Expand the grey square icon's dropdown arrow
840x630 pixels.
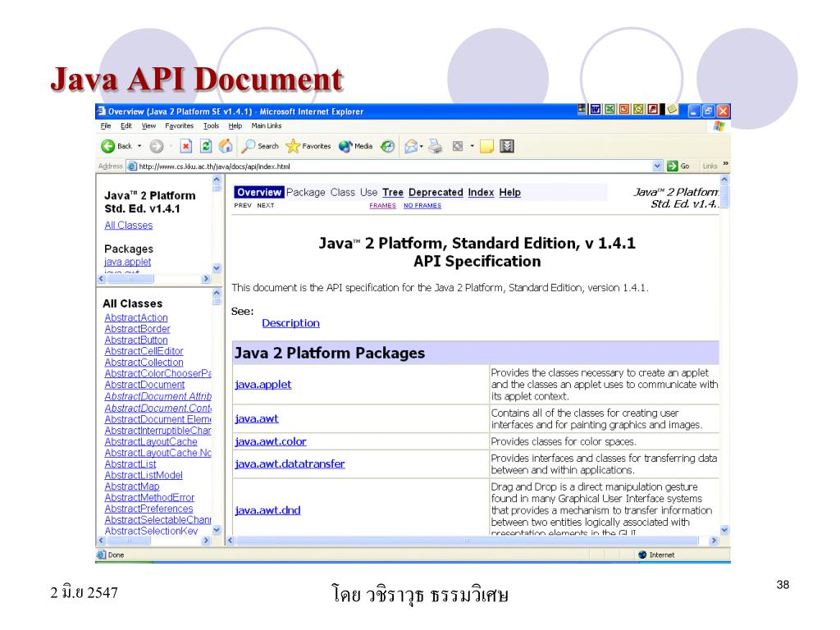click(472, 146)
